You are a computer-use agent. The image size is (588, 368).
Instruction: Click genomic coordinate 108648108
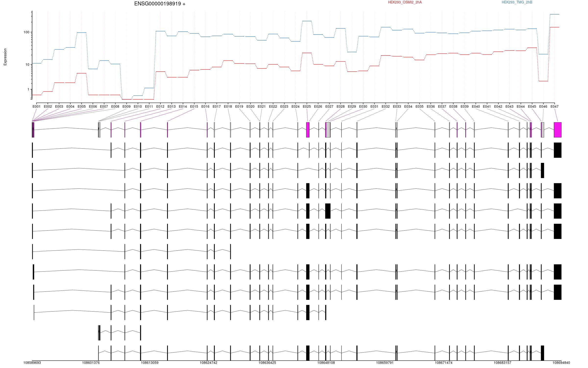point(326,363)
